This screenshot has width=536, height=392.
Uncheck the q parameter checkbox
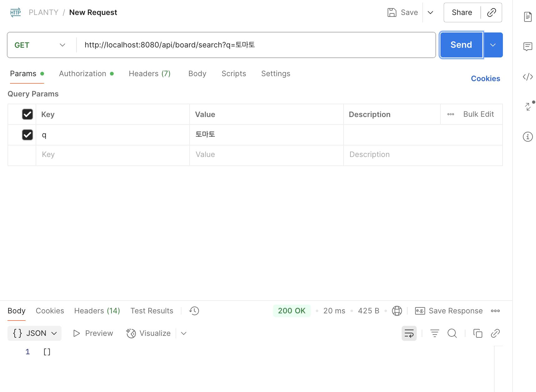click(x=27, y=135)
